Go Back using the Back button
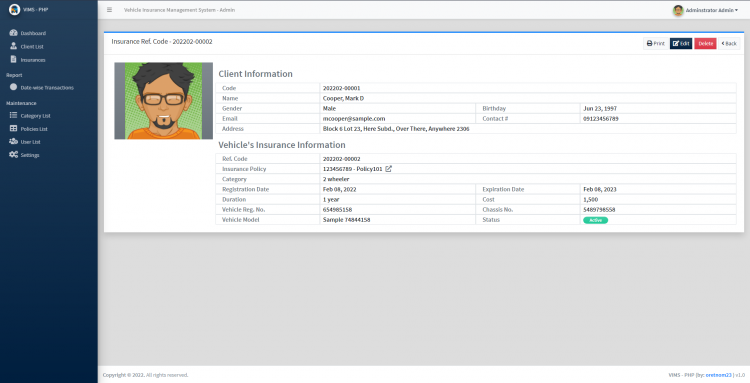750x383 pixels. [729, 44]
